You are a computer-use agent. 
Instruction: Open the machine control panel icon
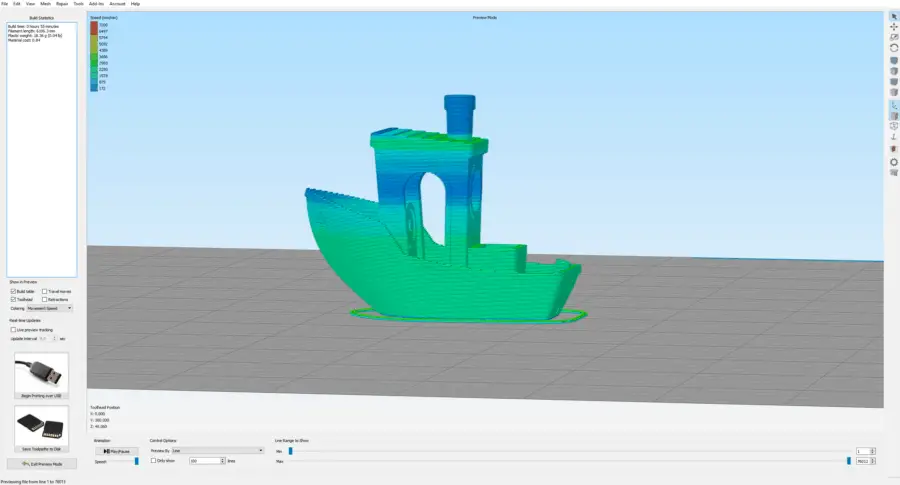[894, 172]
